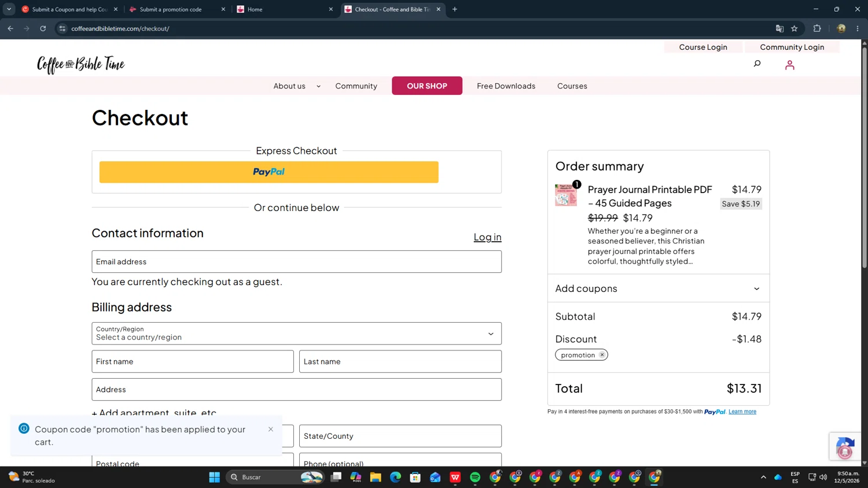The image size is (868, 488).
Task: Open File Explorer from the taskbar
Action: click(376, 477)
